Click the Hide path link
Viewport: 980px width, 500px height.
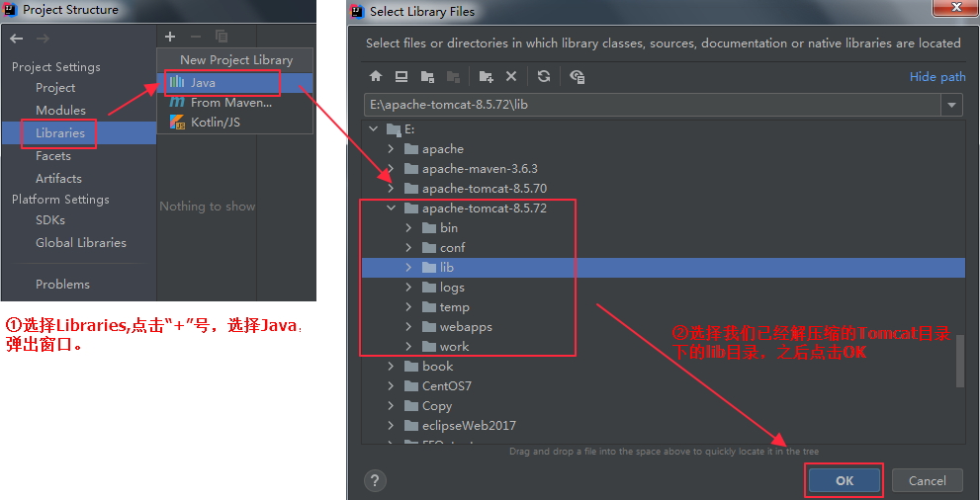[x=937, y=77]
